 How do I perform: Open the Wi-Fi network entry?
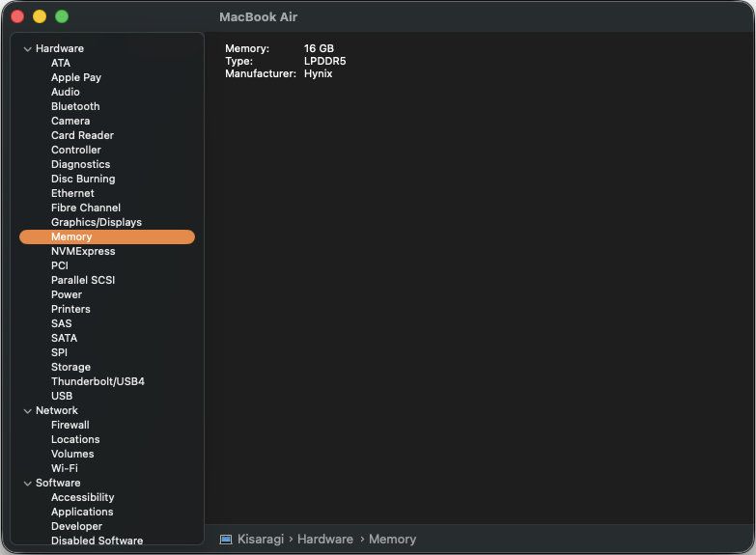65,468
